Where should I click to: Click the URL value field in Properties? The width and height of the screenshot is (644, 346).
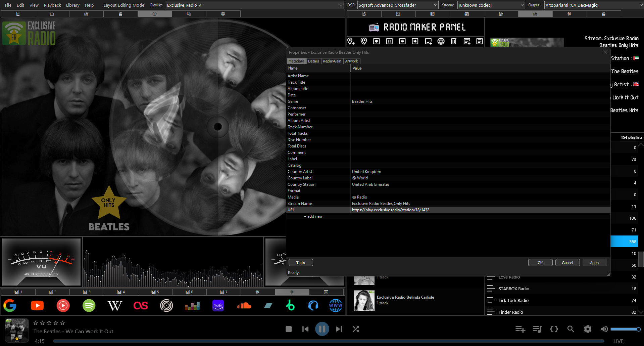coord(480,210)
